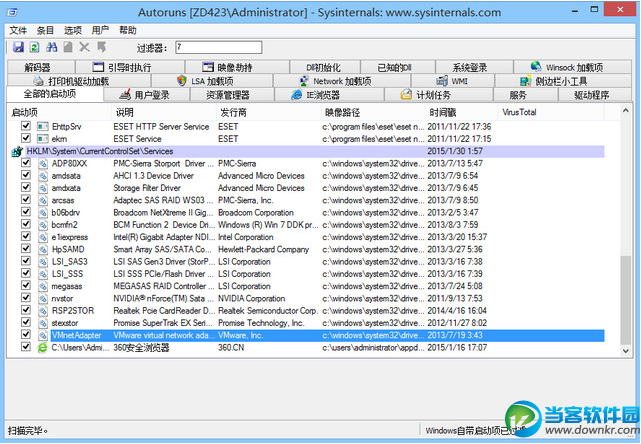The image size is (641, 444).
Task: Click the 过滤器 filter input field
Action: pos(219,47)
